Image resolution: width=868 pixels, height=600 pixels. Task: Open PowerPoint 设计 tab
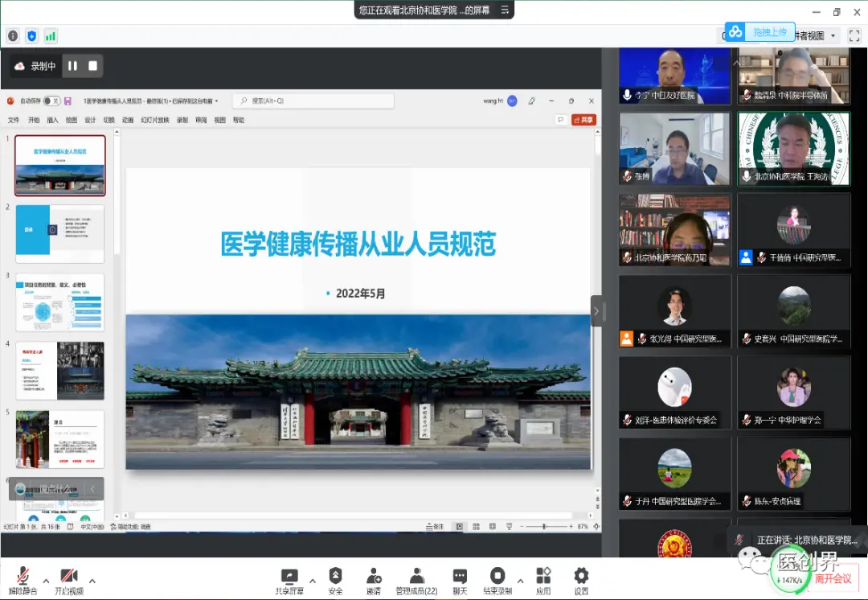click(x=90, y=120)
